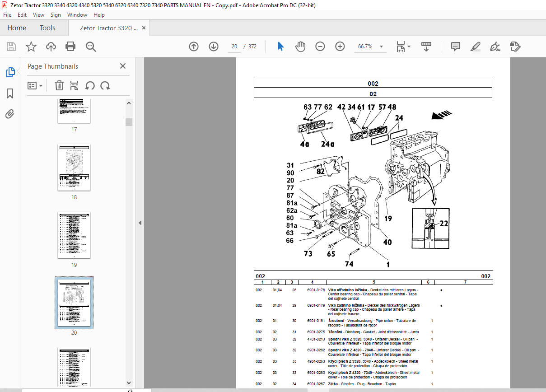Click part number 6901-0179 in the table
Viewport: 546px width, 392px height.
point(316,305)
